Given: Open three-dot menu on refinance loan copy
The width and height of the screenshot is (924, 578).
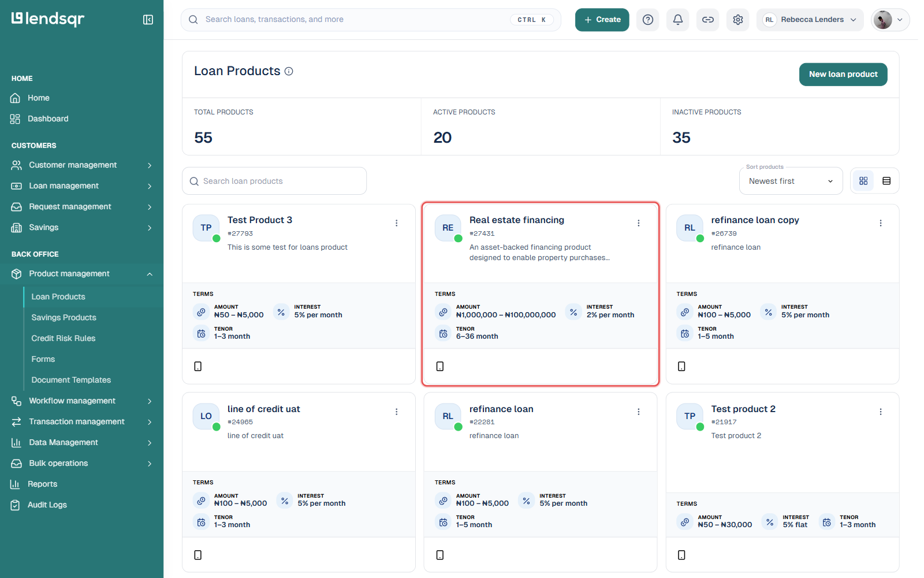Looking at the screenshot, I should 881,223.
